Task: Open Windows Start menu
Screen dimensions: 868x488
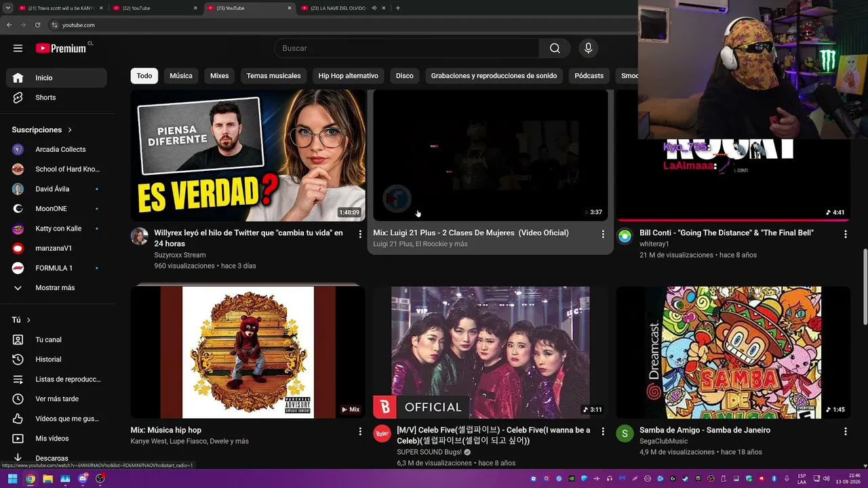Action: pos(12,479)
